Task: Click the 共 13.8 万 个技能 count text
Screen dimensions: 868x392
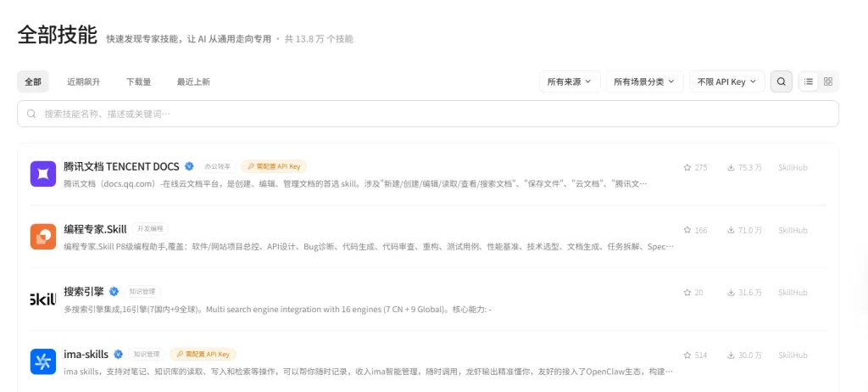Action: pos(319,39)
